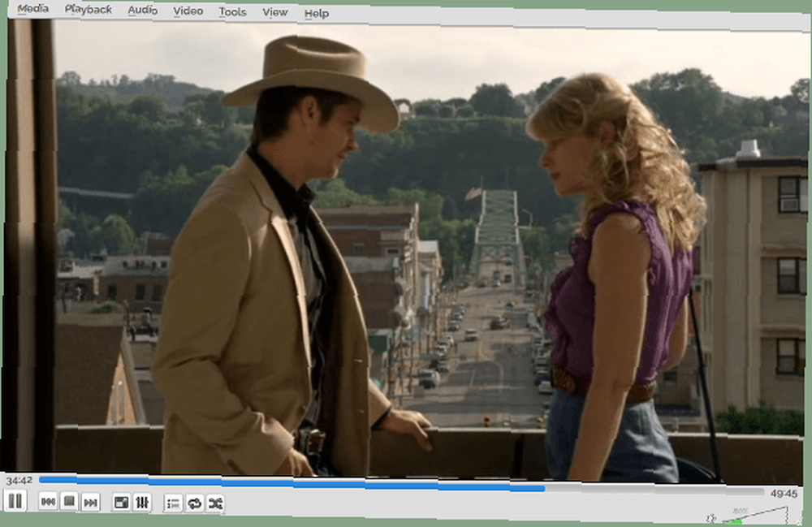Skip to the next media item

coord(90,502)
